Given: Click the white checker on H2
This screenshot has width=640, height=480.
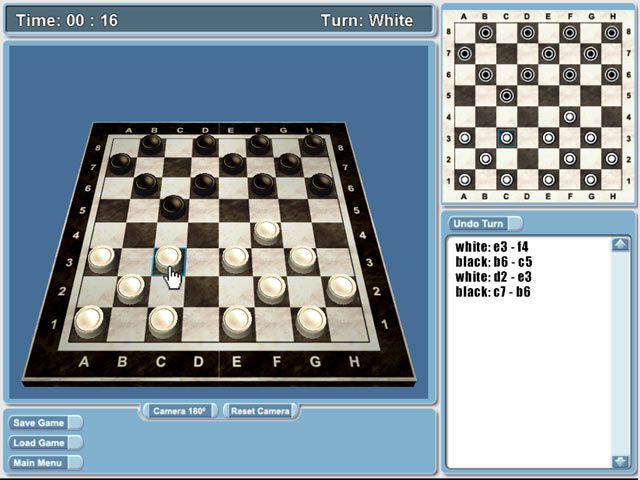Looking at the screenshot, I should 342,289.
